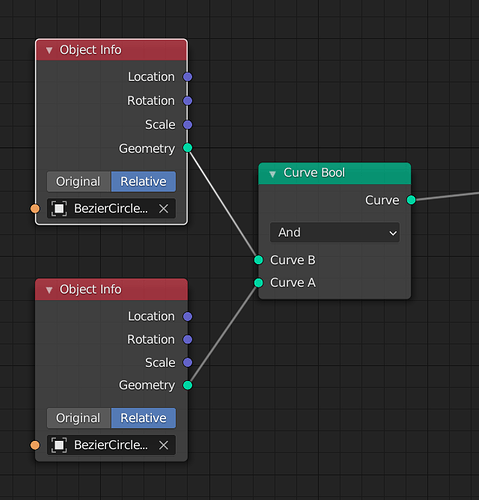Click object icon in top BezierCircle field
This screenshot has width=479, height=500.
(59, 209)
